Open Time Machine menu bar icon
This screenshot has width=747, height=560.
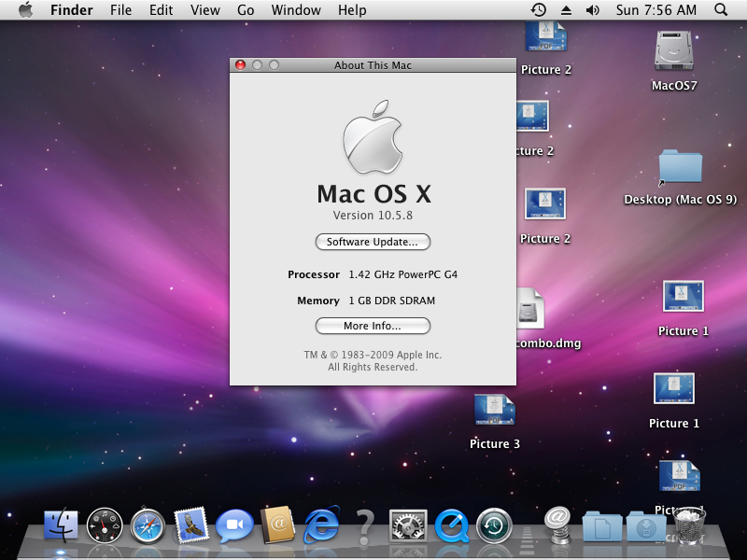pos(539,10)
